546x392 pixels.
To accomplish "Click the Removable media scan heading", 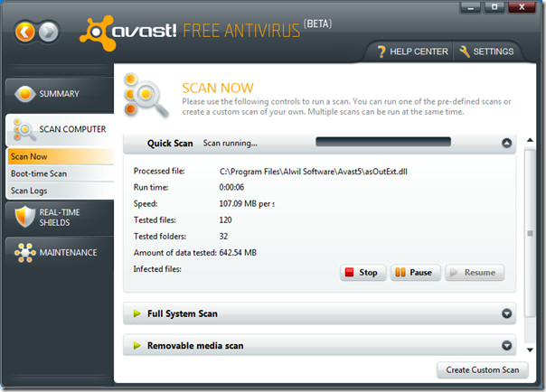I will click(x=195, y=346).
